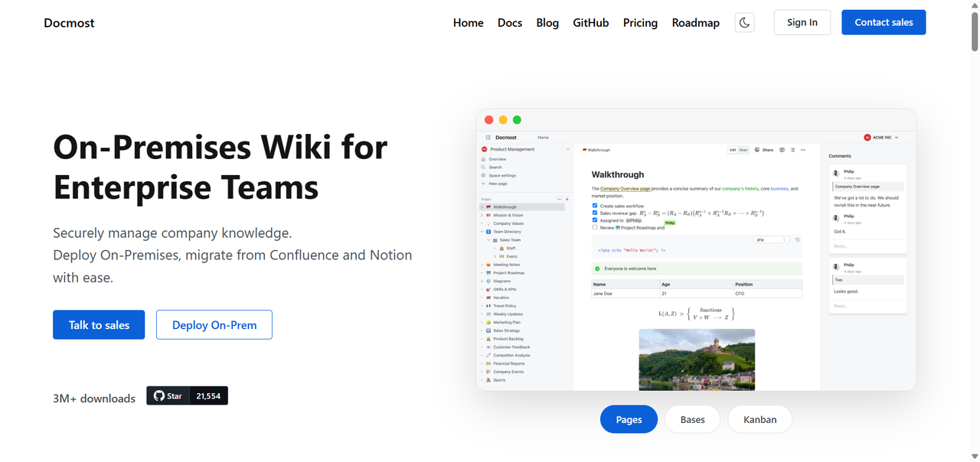Open the php language dropdown
The image size is (980, 462).
[x=771, y=239]
